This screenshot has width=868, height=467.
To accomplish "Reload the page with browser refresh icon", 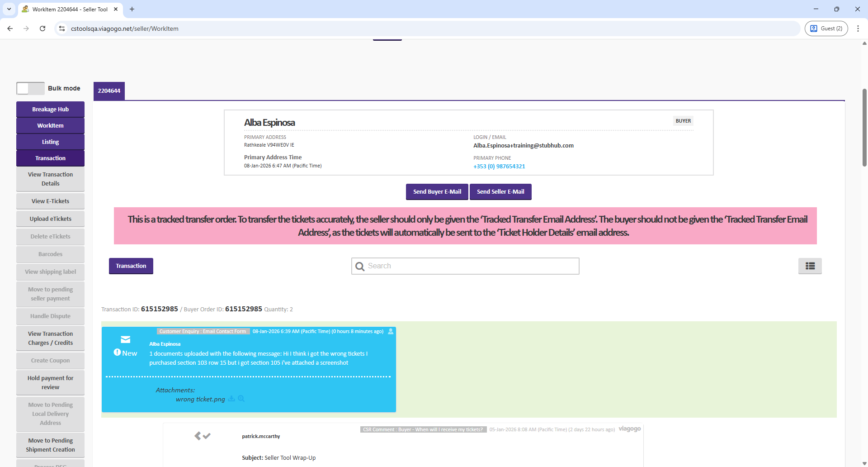I will tap(42, 29).
